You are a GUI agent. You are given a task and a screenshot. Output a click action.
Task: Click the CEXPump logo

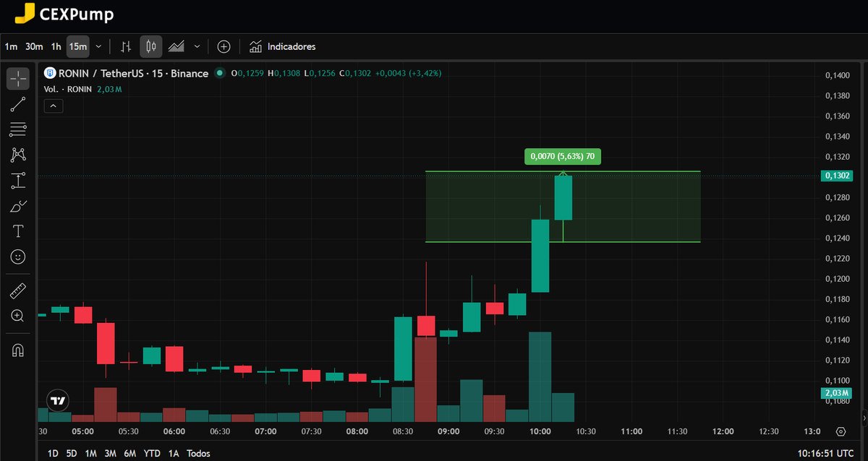click(x=64, y=14)
